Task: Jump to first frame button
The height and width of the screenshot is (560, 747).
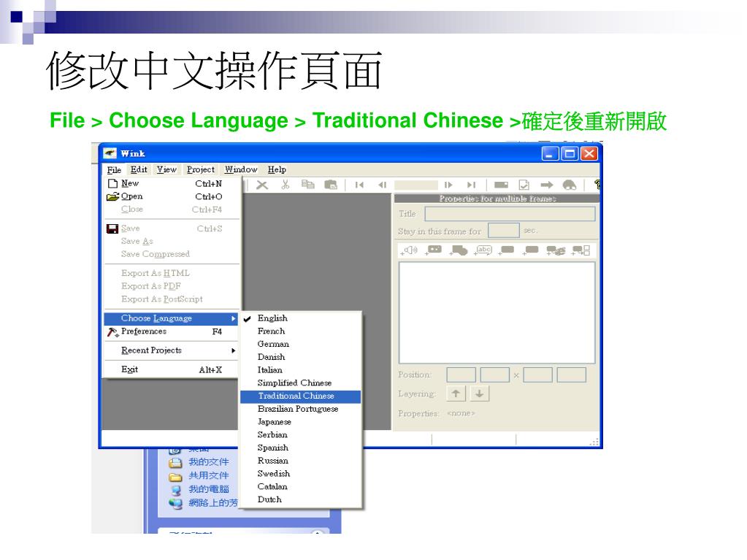Action: point(359,185)
